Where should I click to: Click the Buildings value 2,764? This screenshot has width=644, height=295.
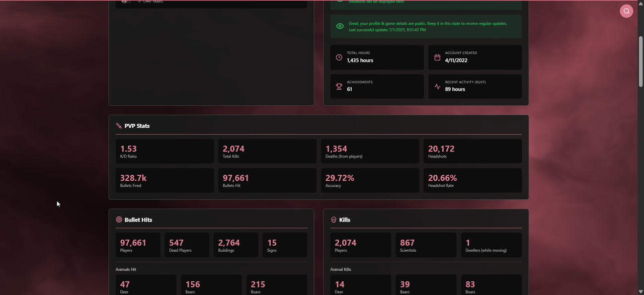[x=229, y=243]
